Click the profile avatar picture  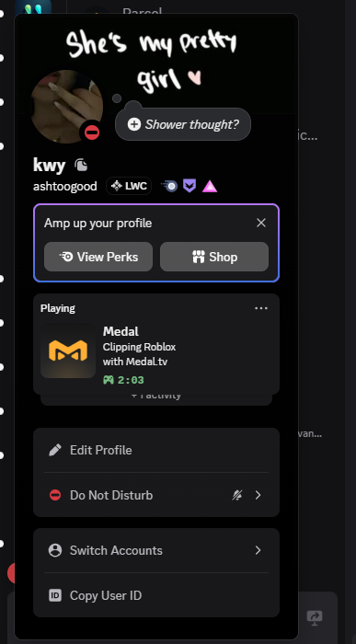coord(66,106)
